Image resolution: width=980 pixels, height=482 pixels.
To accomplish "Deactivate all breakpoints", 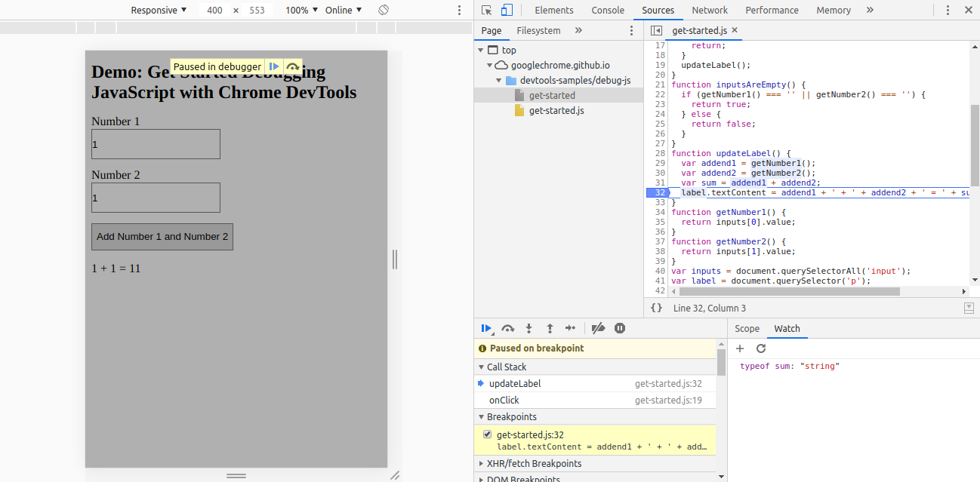I will (597, 327).
